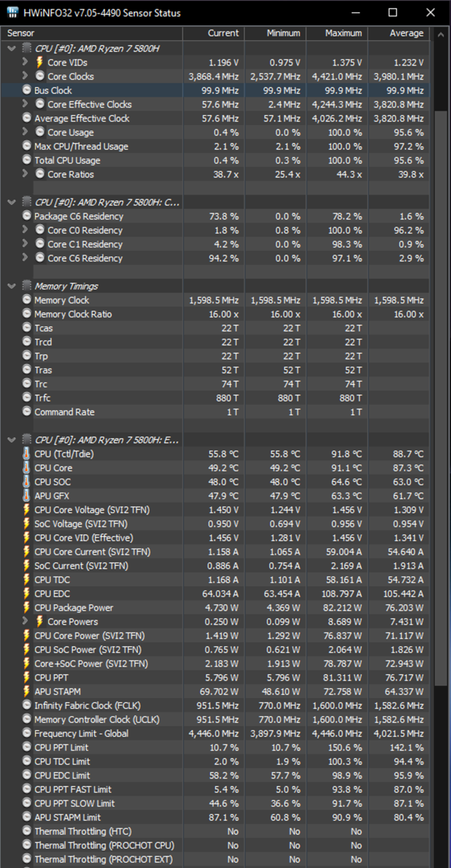Click the thermometer icon for CPU SOC
Screen dimensions: 451x868
point(27,481)
